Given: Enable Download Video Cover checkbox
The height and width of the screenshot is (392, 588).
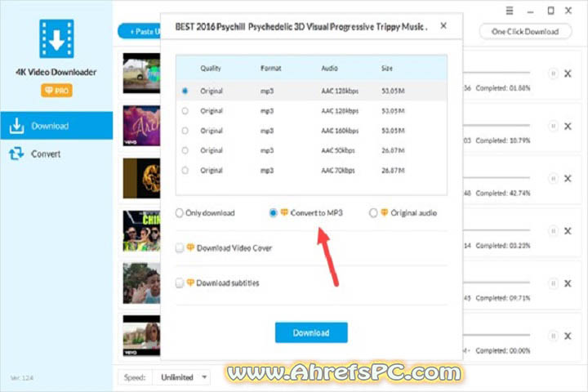Looking at the screenshot, I should pos(180,248).
